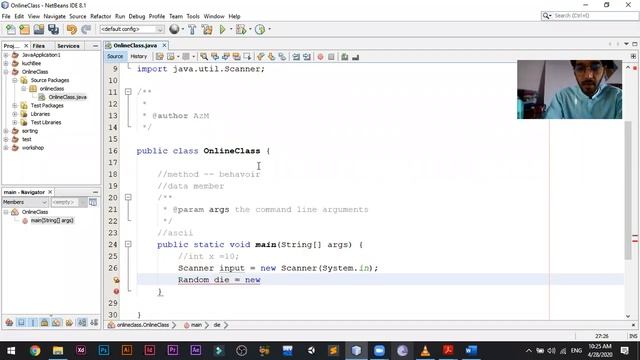The width and height of the screenshot is (640, 360).
Task: Open NetBeans from the Windows taskbar
Action: (x=356, y=350)
